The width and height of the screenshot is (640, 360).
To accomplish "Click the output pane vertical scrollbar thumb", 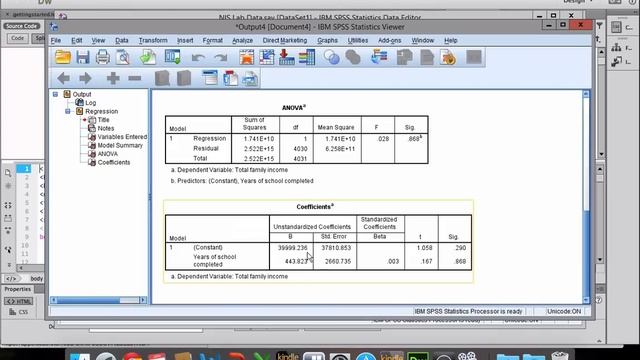I will click(x=586, y=252).
